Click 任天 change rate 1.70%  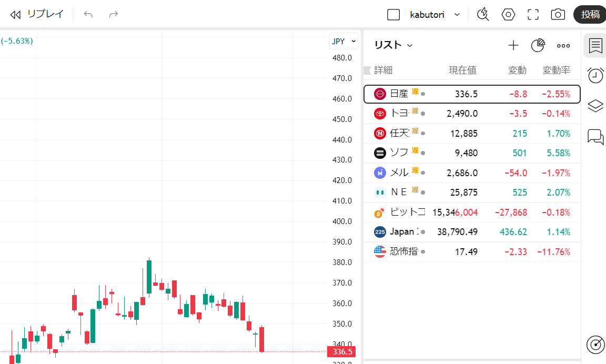pyautogui.click(x=559, y=133)
